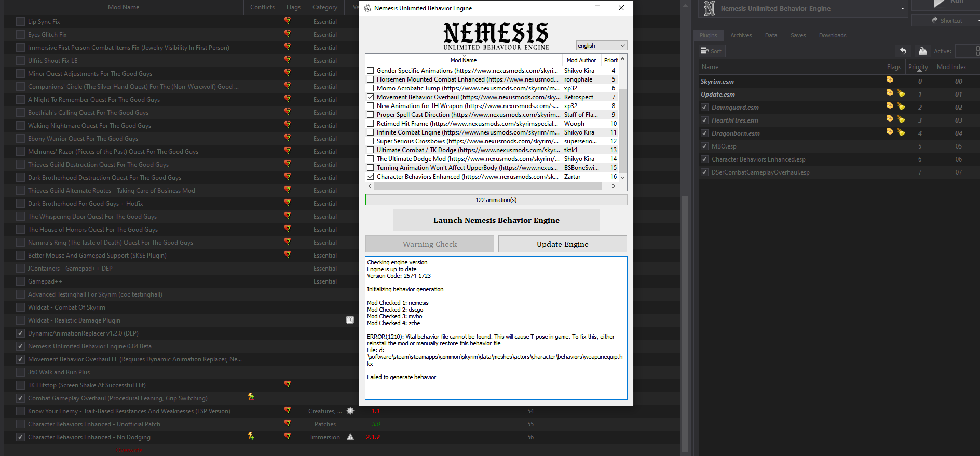Click the cleaning broom icon for Update.esm
The width and height of the screenshot is (980, 456).
(901, 93)
